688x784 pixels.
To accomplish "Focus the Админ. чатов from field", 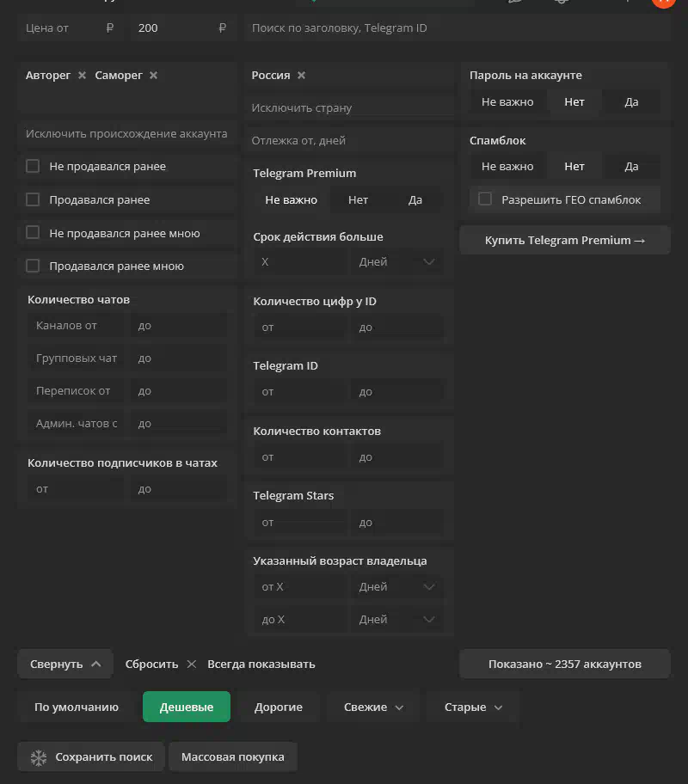I will click(x=76, y=424).
